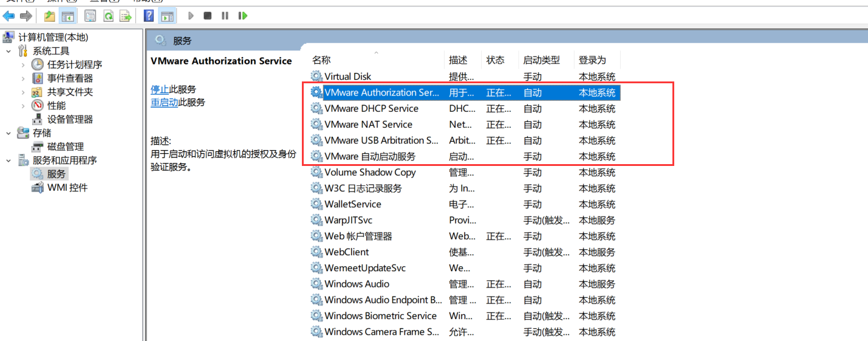Image resolution: width=868 pixels, height=341 pixels.
Task: Expand the 事件查看器 tree node
Action: tap(23, 78)
